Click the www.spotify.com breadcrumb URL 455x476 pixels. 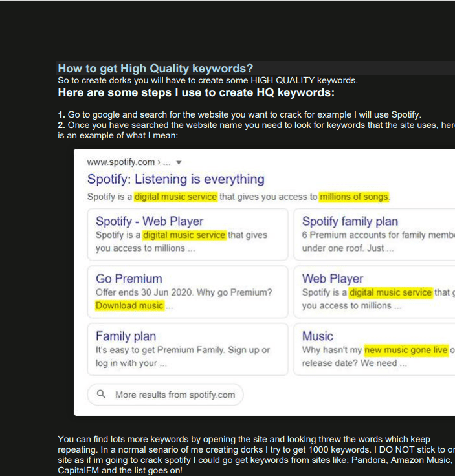121,162
